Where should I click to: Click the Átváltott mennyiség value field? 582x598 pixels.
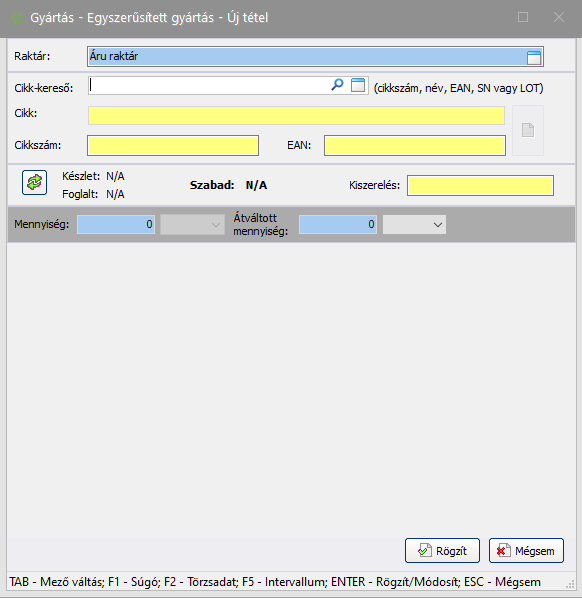click(338, 224)
